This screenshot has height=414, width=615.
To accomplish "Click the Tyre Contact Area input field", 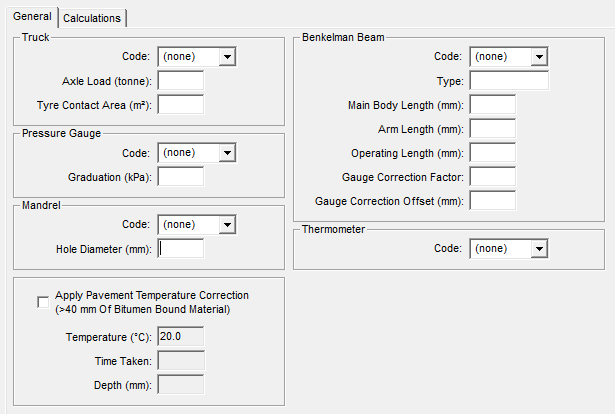I will (181, 105).
